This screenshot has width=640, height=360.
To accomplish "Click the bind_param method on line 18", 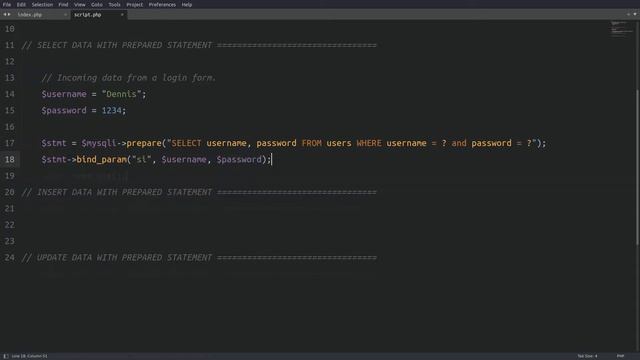I will coord(102,160).
